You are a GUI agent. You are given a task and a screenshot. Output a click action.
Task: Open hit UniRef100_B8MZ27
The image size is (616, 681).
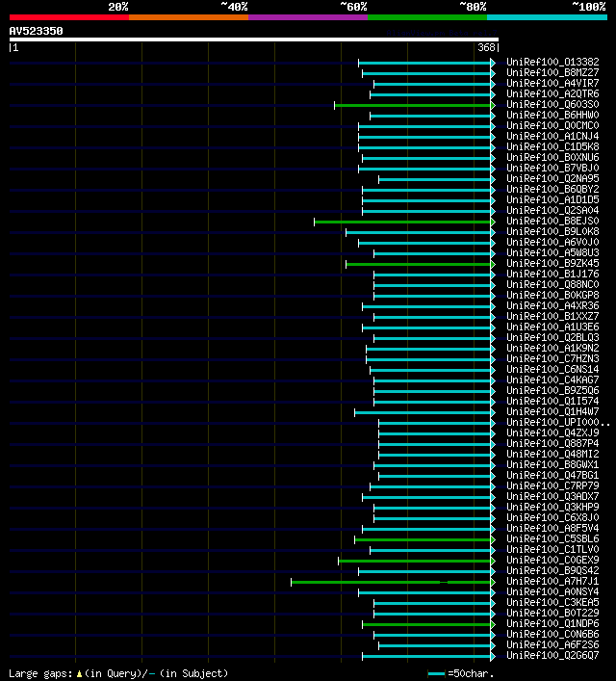tap(552, 72)
